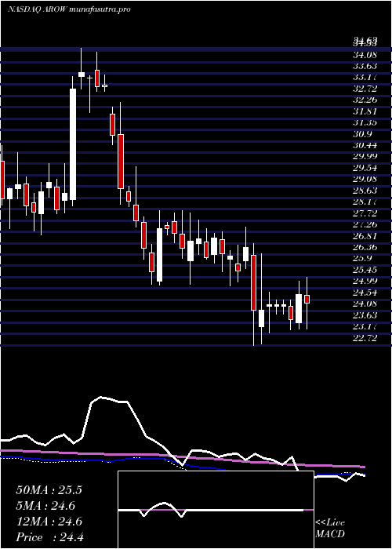Image resolution: width=392 pixels, height=549 pixels.
Task: Select the 22.72 price axis label
Action: click(365, 337)
